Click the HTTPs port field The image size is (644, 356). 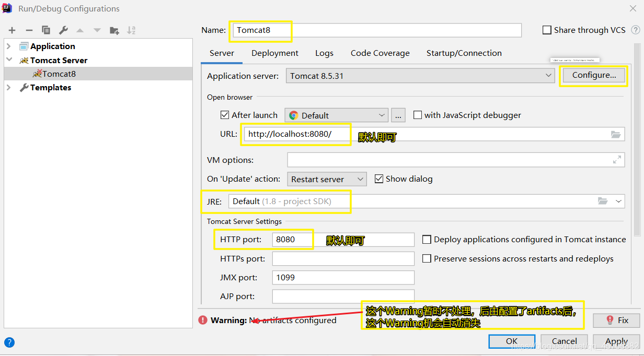[343, 258]
